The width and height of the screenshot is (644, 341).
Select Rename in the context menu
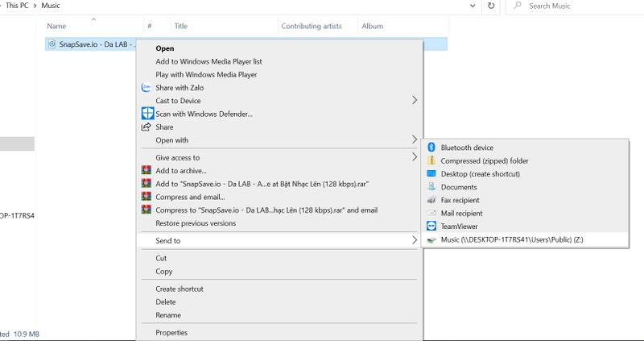point(168,315)
